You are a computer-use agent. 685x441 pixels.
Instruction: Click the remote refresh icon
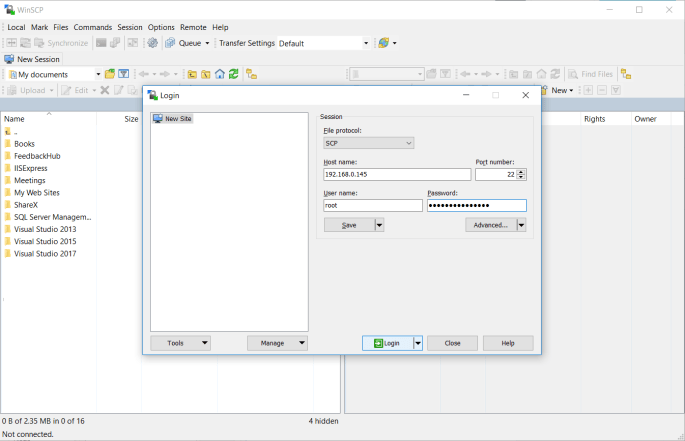pyautogui.click(x=555, y=74)
